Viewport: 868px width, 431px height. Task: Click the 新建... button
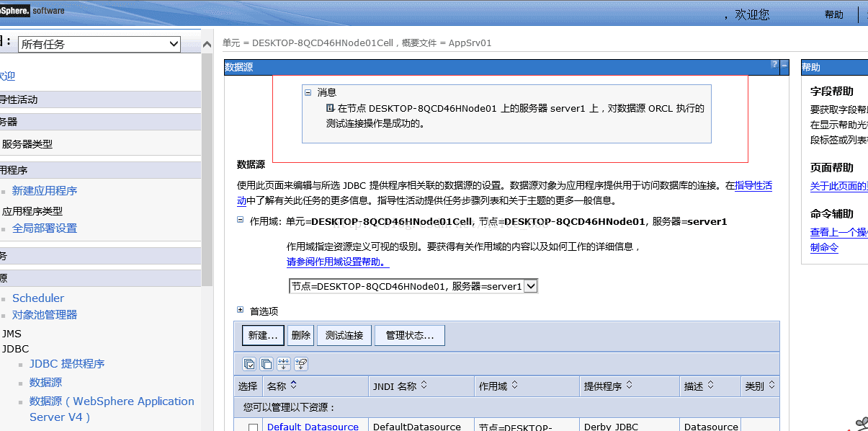click(263, 335)
